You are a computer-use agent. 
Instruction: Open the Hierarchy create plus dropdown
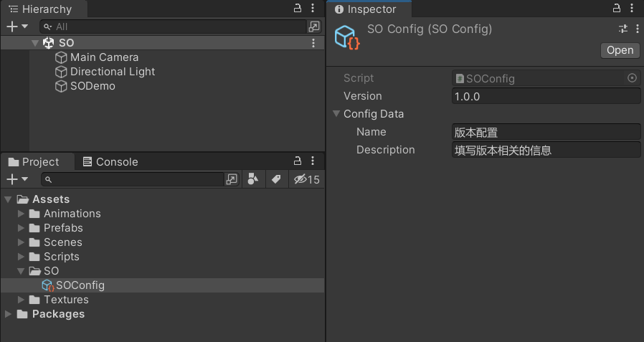pyautogui.click(x=17, y=27)
